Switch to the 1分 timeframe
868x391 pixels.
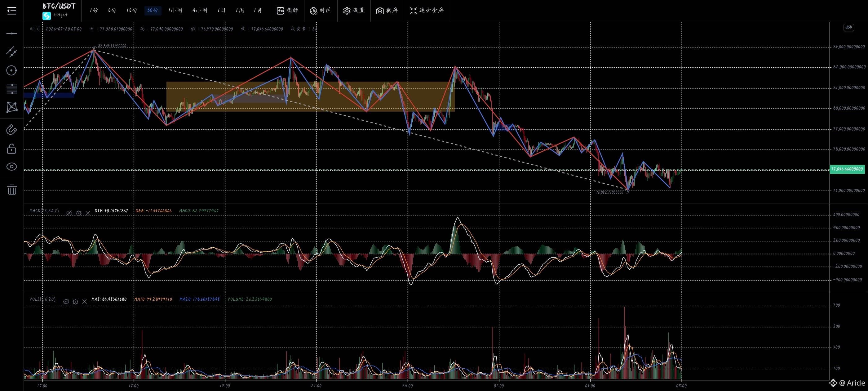coord(94,11)
